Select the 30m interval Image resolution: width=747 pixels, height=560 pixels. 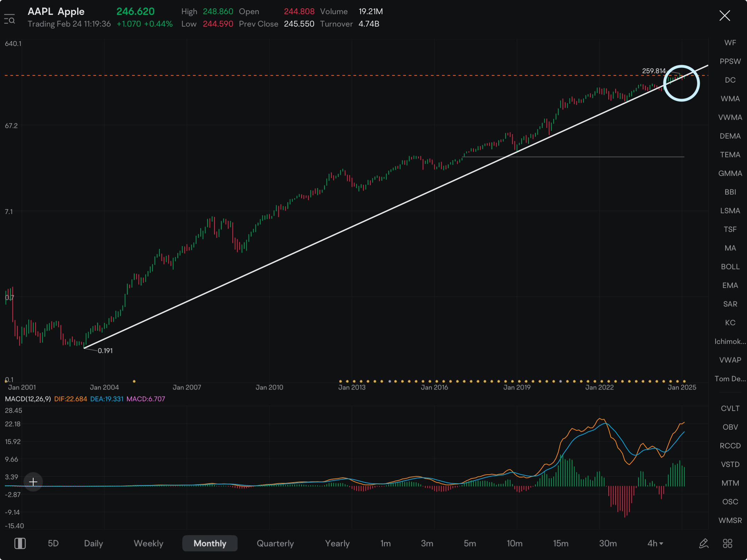608,543
